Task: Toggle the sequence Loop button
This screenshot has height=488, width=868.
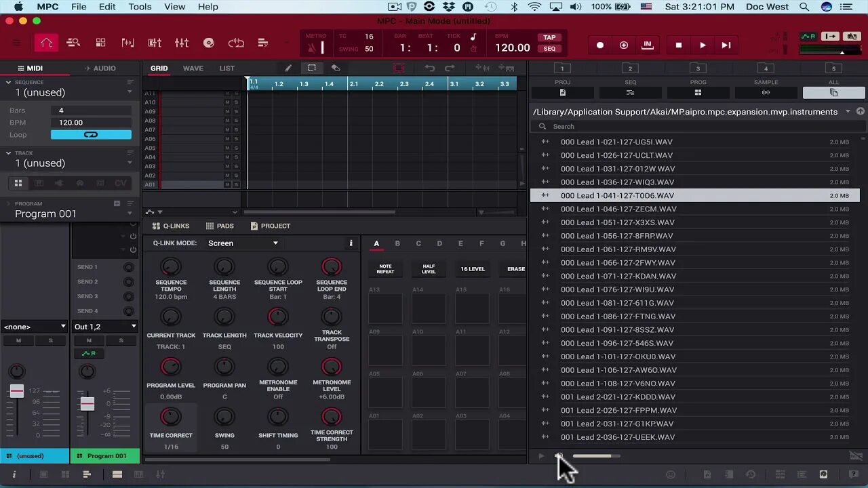Action: pos(91,135)
